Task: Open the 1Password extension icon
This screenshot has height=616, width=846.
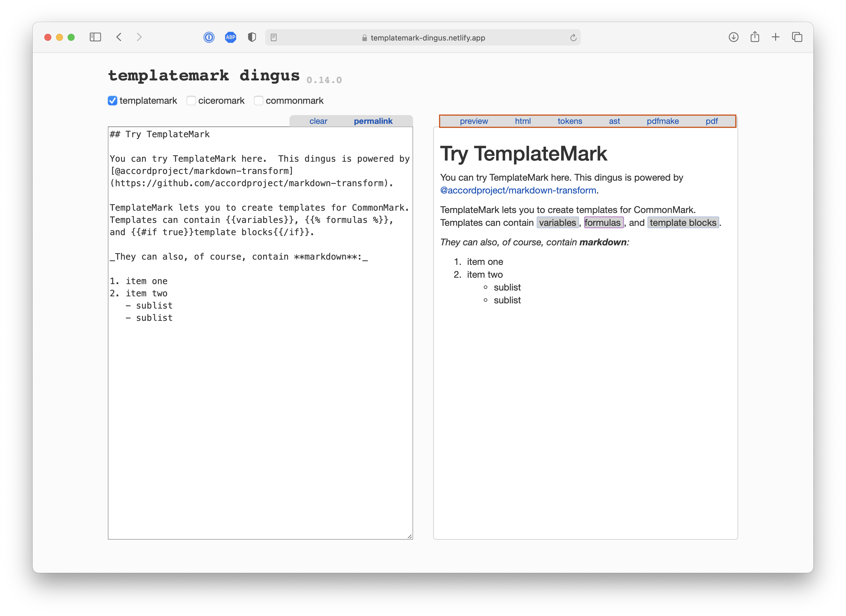Action: pos(209,37)
